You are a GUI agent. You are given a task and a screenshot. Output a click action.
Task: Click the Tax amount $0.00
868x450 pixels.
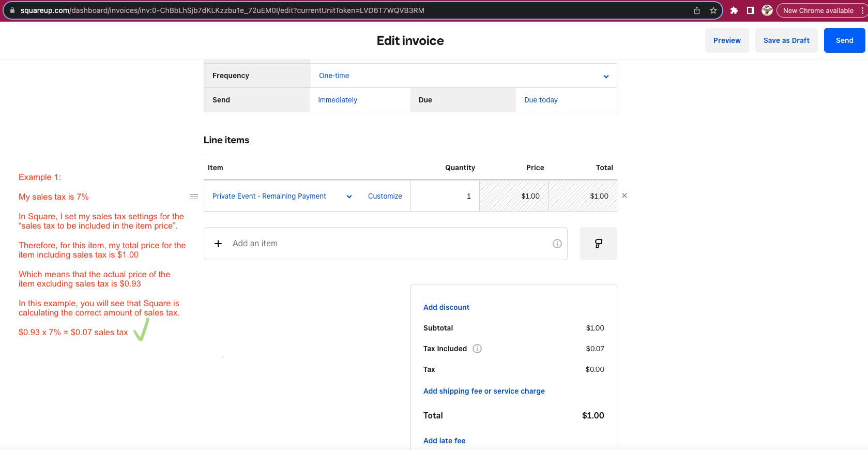tap(595, 369)
